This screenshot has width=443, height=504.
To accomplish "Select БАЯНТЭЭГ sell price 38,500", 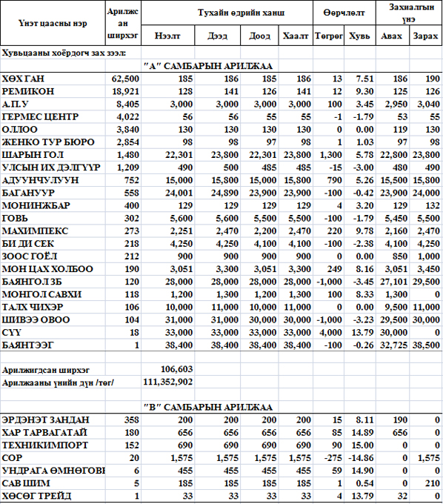I will pos(426,345).
